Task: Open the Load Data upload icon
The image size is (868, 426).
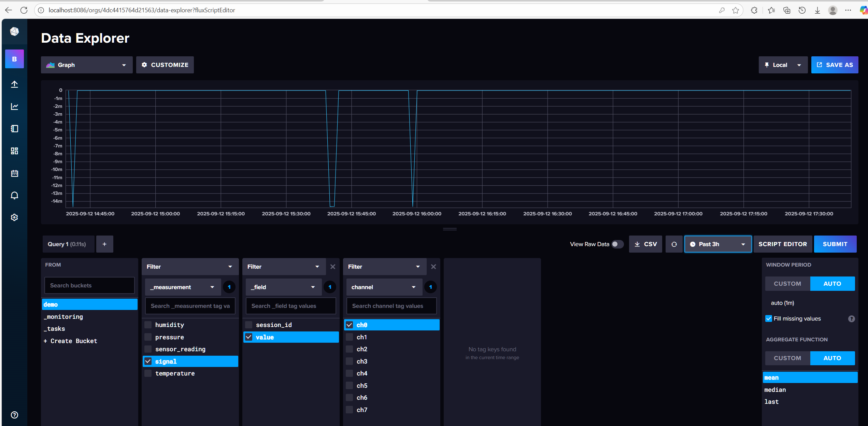Action: (x=14, y=84)
